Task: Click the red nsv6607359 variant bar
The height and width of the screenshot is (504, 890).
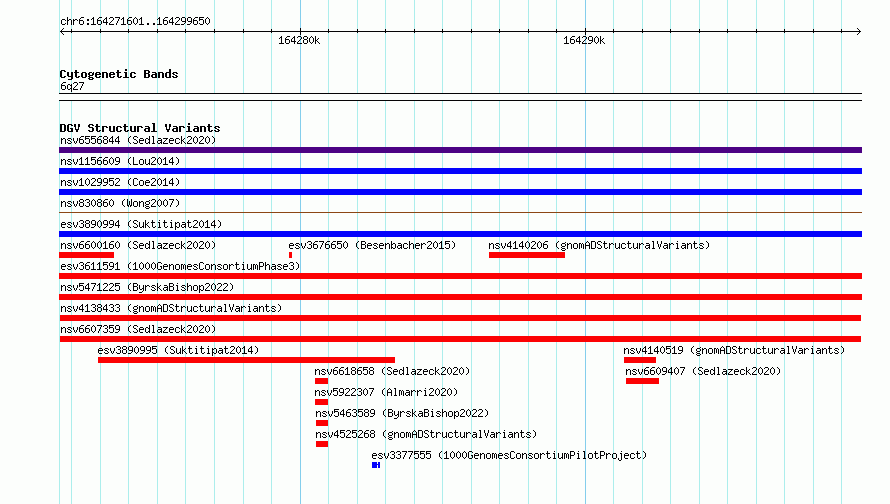Action: click(460, 339)
